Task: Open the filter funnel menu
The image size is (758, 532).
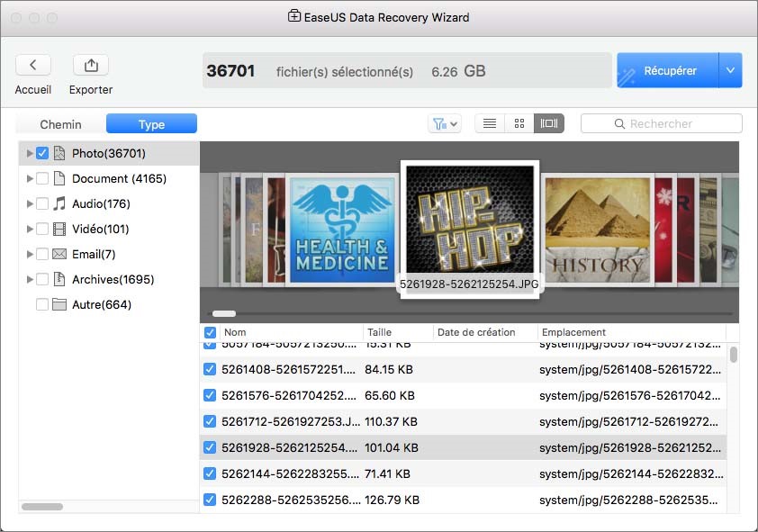Action: [x=445, y=123]
